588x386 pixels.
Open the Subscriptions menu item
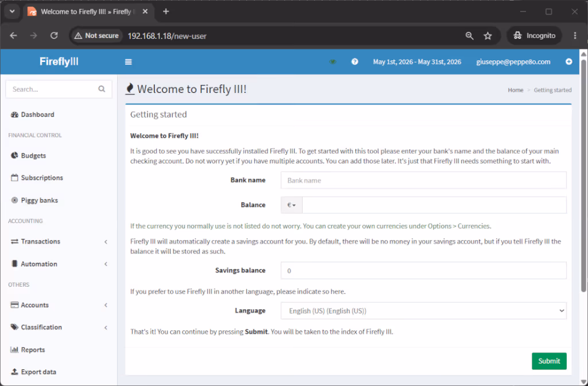[59, 177]
